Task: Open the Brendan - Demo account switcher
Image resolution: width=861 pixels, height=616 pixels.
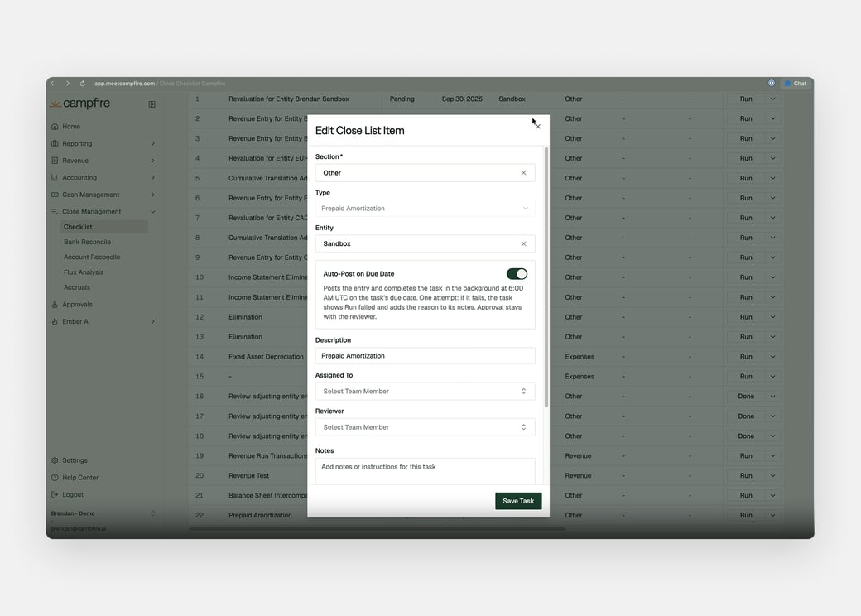Action: tap(103, 514)
